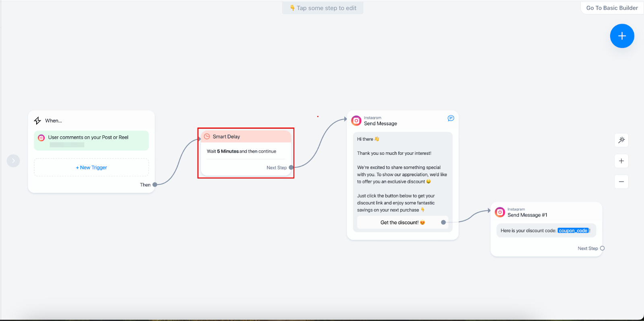Add a trigger with + New Trigger

pyautogui.click(x=91, y=167)
